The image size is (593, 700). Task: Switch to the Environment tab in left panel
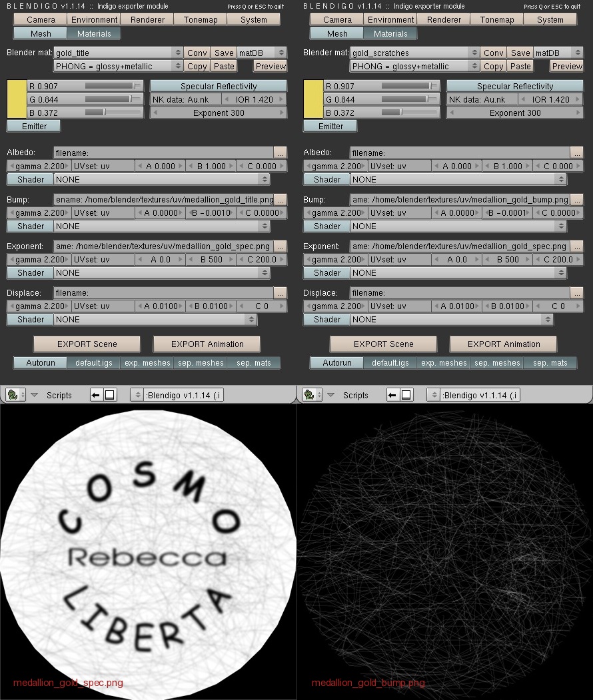click(94, 19)
